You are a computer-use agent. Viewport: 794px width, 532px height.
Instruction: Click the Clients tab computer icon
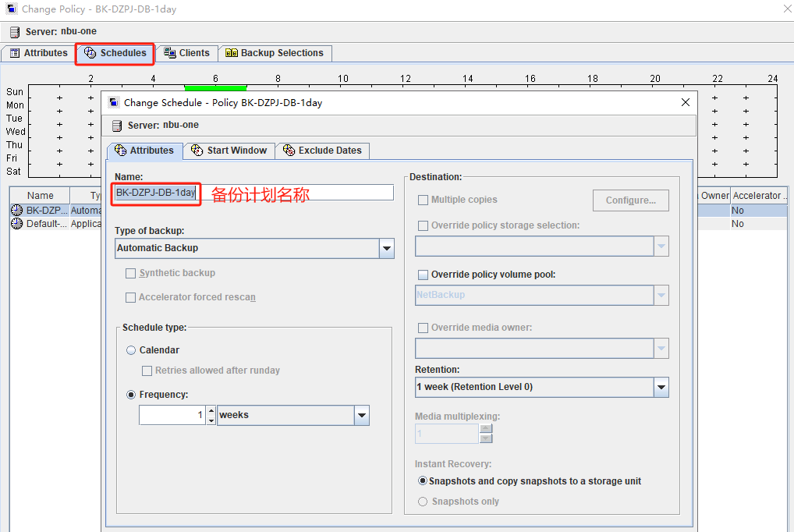pyautogui.click(x=169, y=53)
